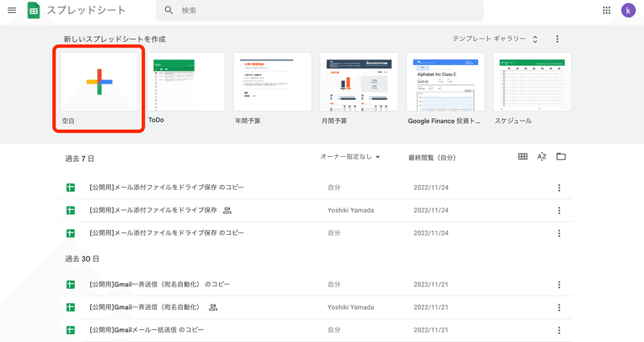Open the Google apps grid
The image size is (644, 342).
[606, 10]
